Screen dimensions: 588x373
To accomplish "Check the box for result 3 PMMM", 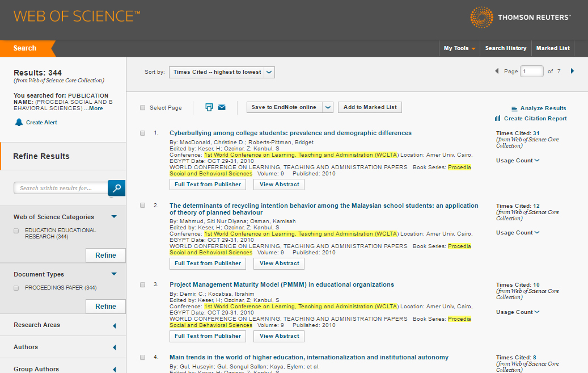I will (142, 285).
